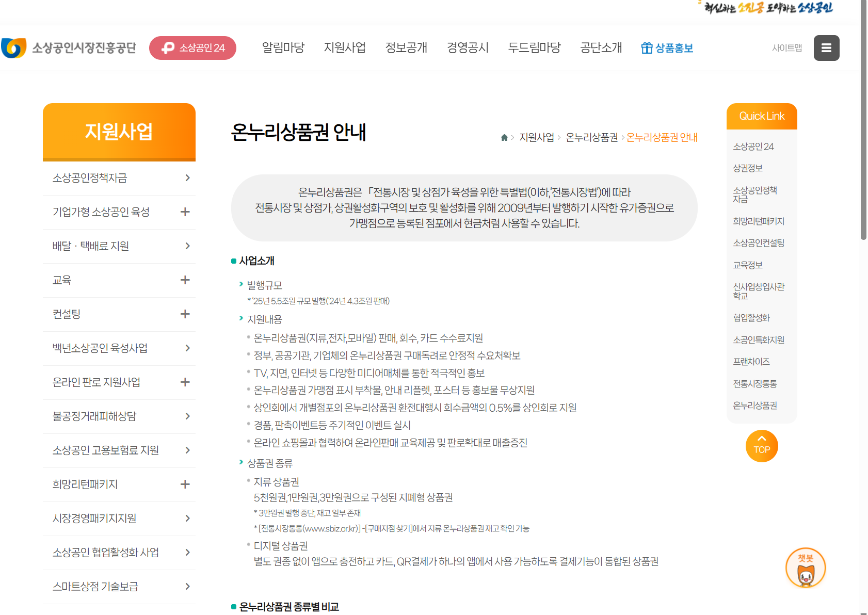Open 경영공시 menu
The image size is (868, 615).
point(468,48)
